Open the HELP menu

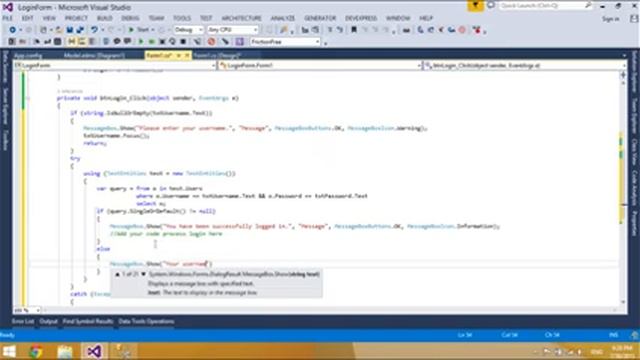(x=426, y=18)
